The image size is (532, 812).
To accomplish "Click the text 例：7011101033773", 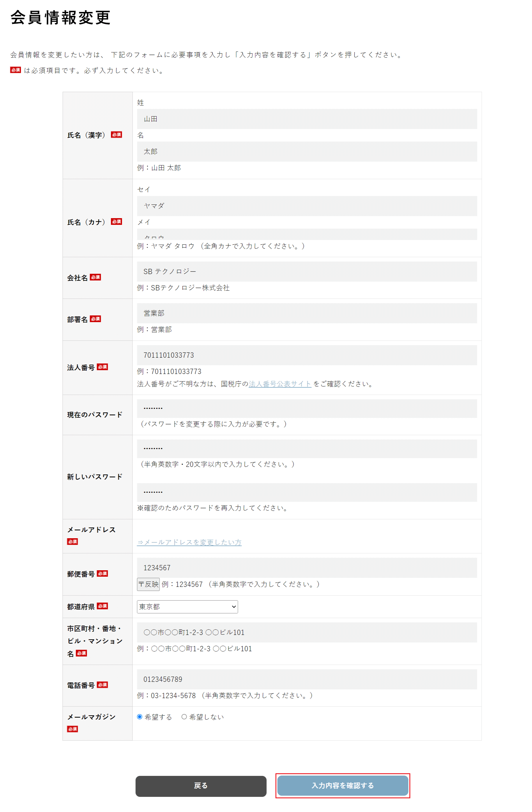I will coord(169,371).
